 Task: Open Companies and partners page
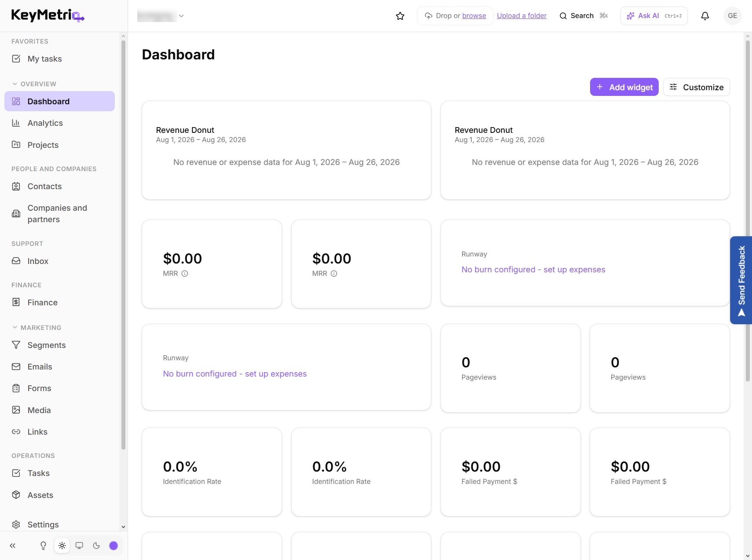[x=59, y=213]
